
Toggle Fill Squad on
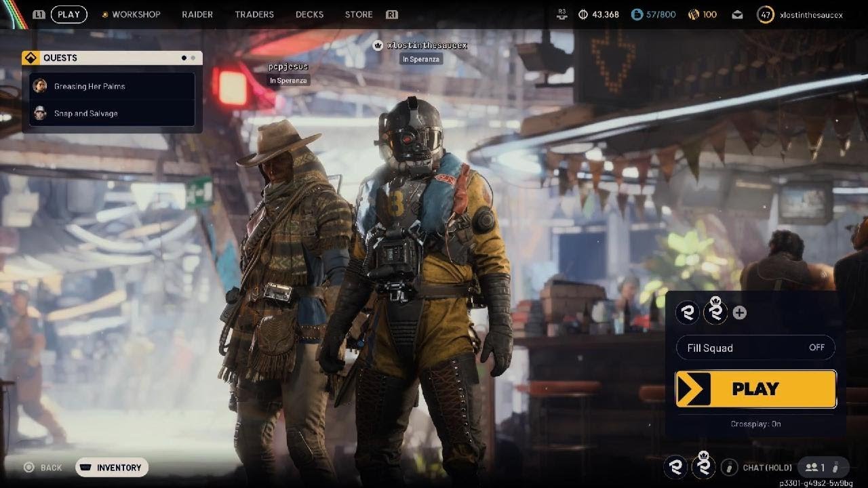click(755, 348)
